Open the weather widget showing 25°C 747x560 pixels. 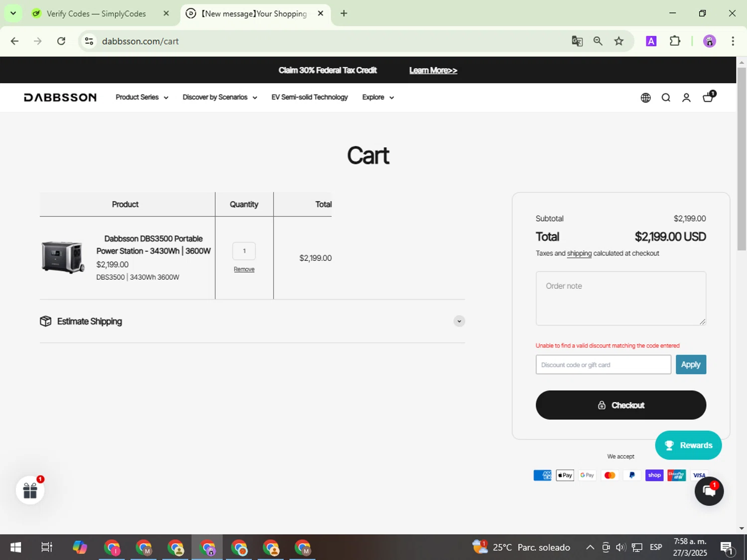[521, 547]
